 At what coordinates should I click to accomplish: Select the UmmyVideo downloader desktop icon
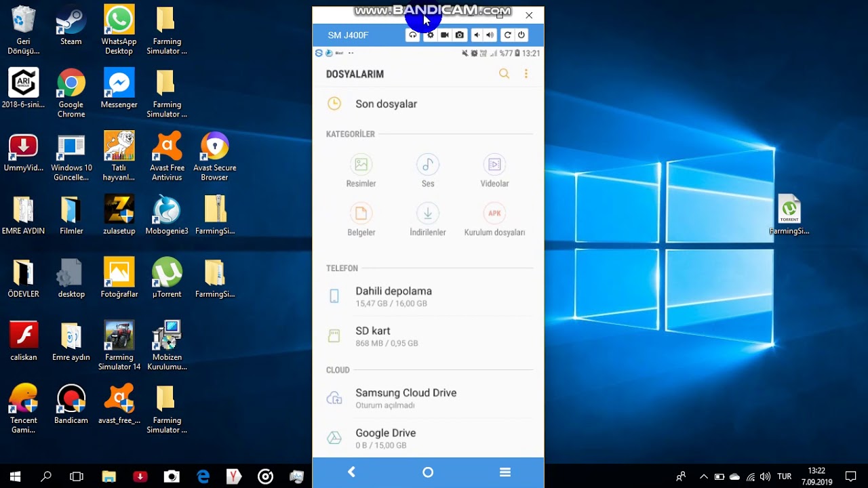24,152
